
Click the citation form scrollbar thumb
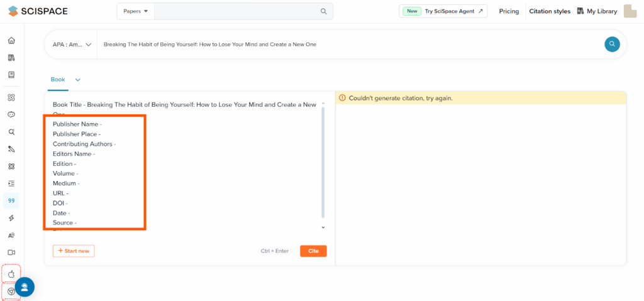point(323,162)
